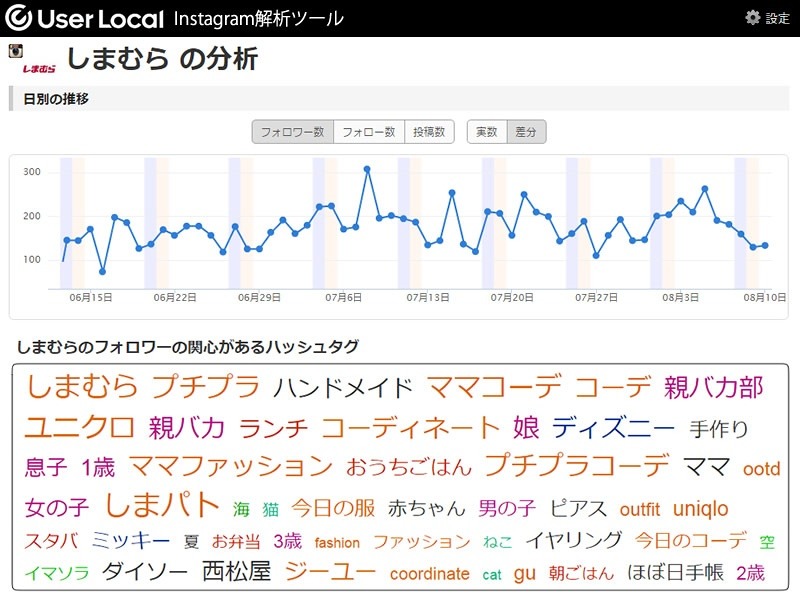Click the ジーユー hashtag
Image resolution: width=800 pixels, height=600 pixels.
tap(330, 571)
